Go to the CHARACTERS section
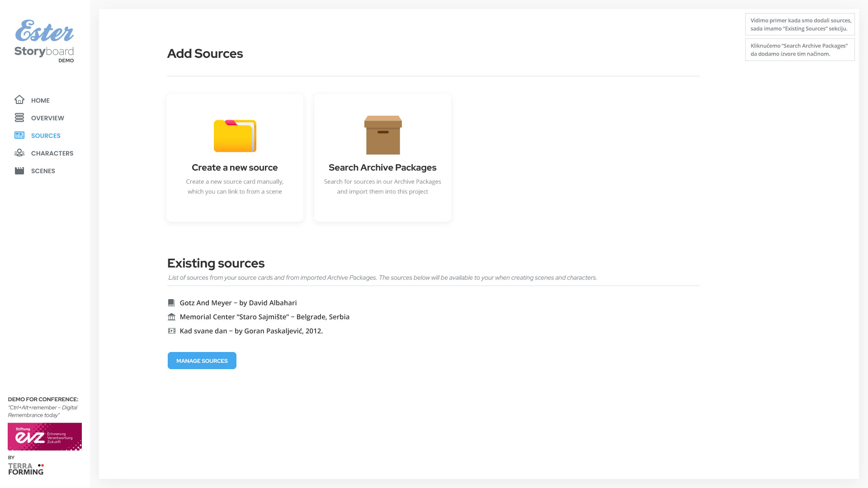Screen dimensions: 868x488 pos(52,153)
